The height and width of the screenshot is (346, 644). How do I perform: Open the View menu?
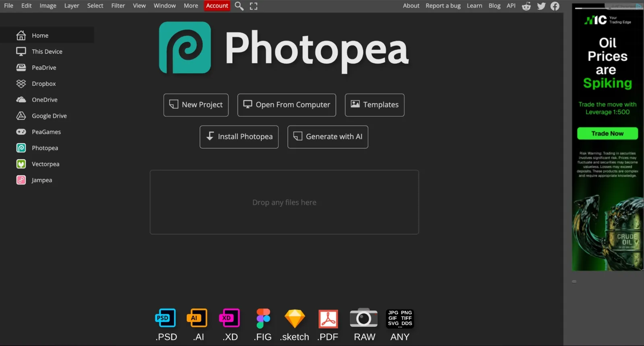[x=139, y=6]
